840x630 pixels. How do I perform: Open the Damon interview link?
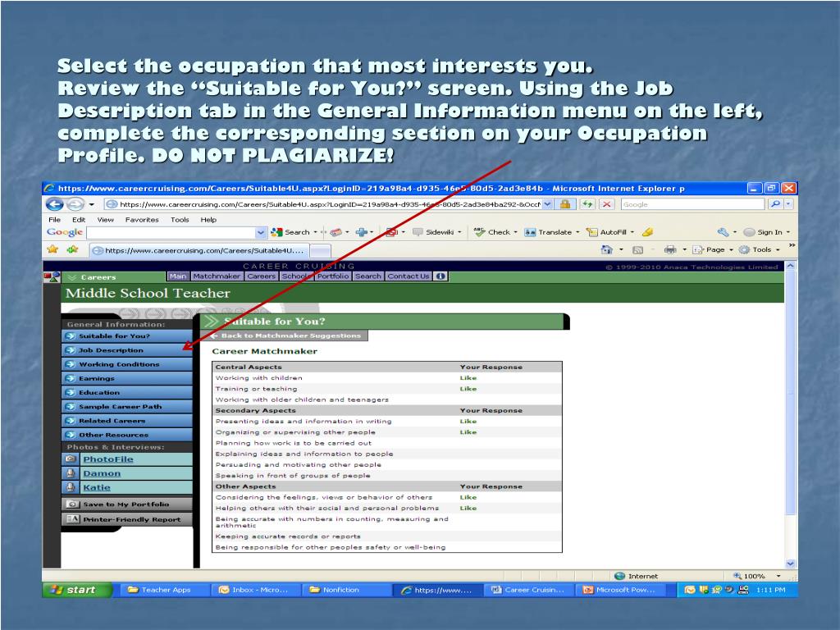(x=102, y=473)
